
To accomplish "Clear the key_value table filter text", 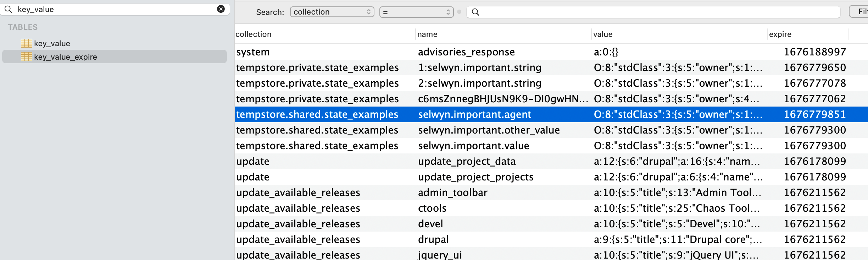I will point(221,9).
